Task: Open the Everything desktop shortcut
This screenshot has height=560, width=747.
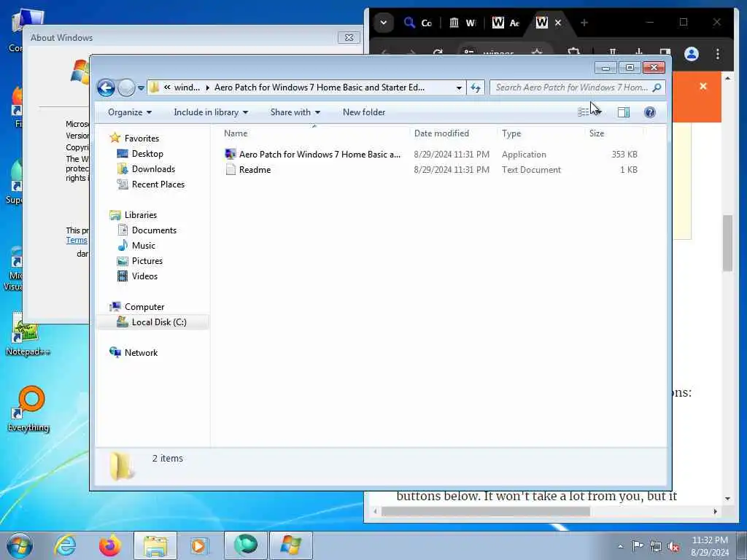Action: [28, 410]
